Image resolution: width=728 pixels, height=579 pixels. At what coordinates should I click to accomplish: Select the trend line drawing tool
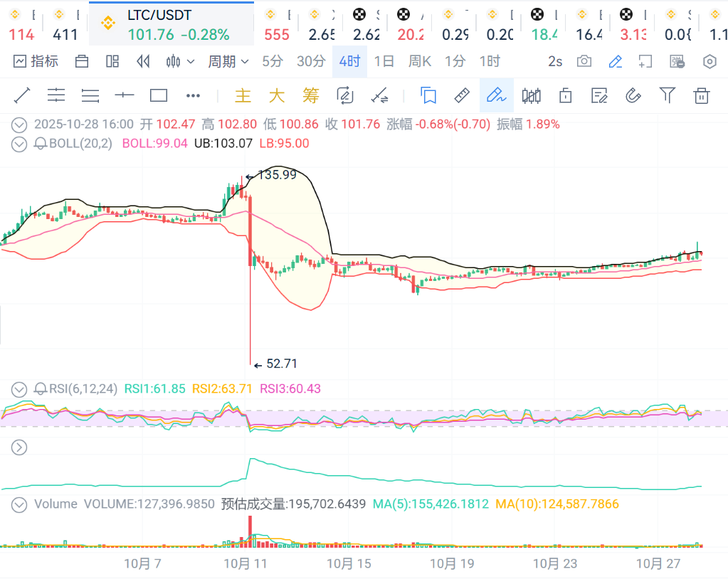[x=22, y=95]
